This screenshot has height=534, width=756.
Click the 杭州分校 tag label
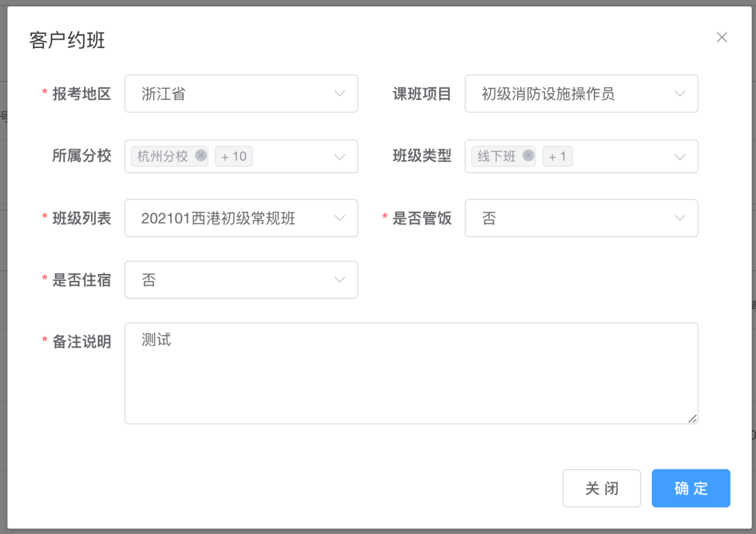[x=162, y=157]
